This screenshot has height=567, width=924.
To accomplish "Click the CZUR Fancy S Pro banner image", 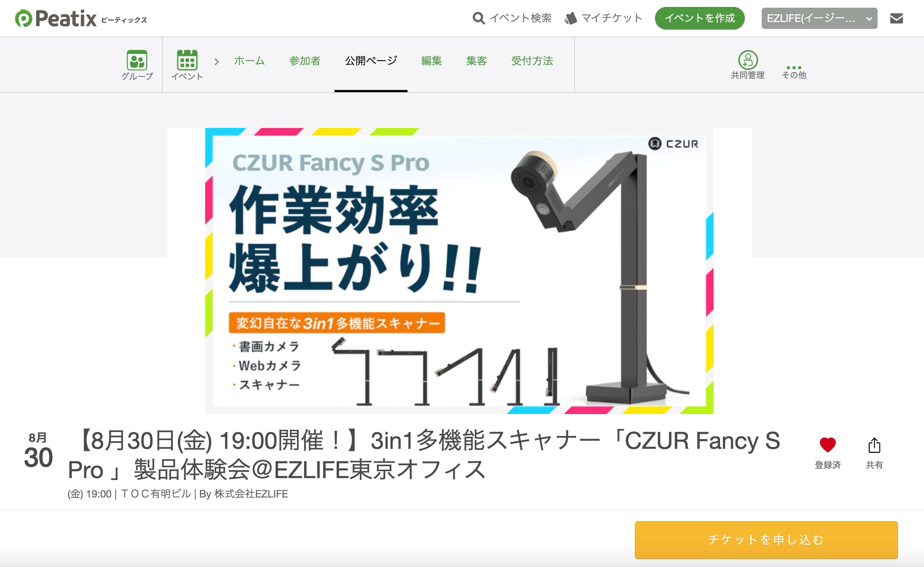I will pyautogui.click(x=459, y=271).
